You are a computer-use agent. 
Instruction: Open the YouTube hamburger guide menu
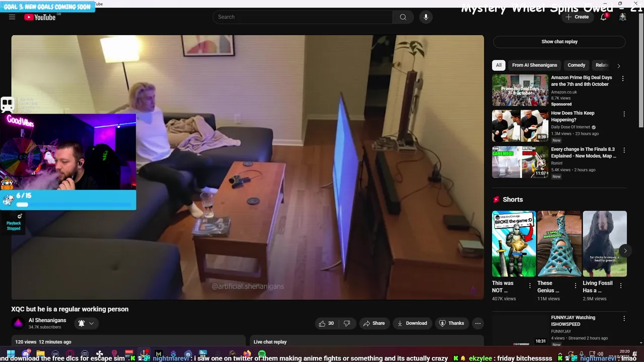point(12,17)
